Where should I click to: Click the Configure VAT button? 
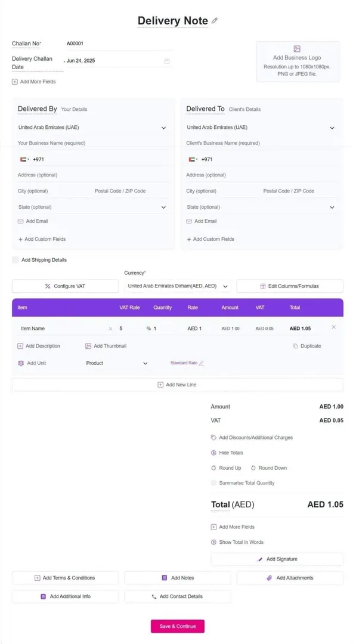tap(66, 286)
